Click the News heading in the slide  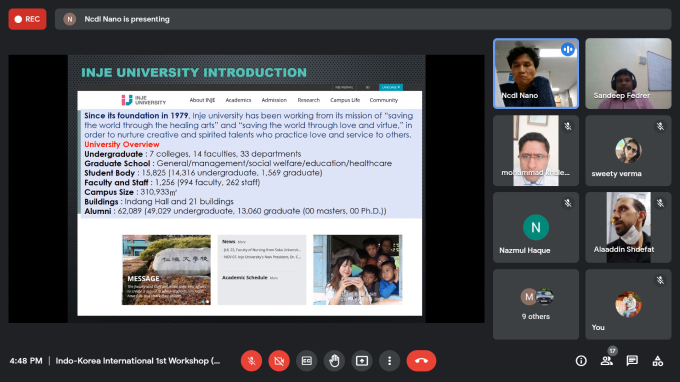tap(229, 242)
